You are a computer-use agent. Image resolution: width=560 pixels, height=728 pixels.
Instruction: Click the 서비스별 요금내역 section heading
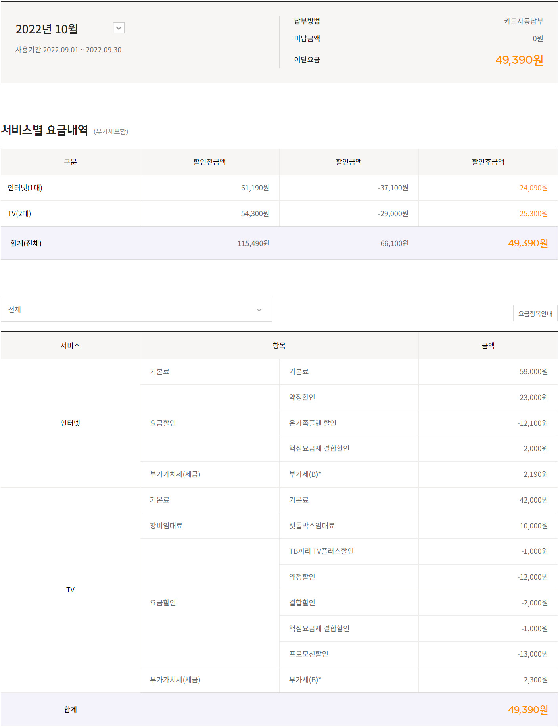click(x=45, y=130)
